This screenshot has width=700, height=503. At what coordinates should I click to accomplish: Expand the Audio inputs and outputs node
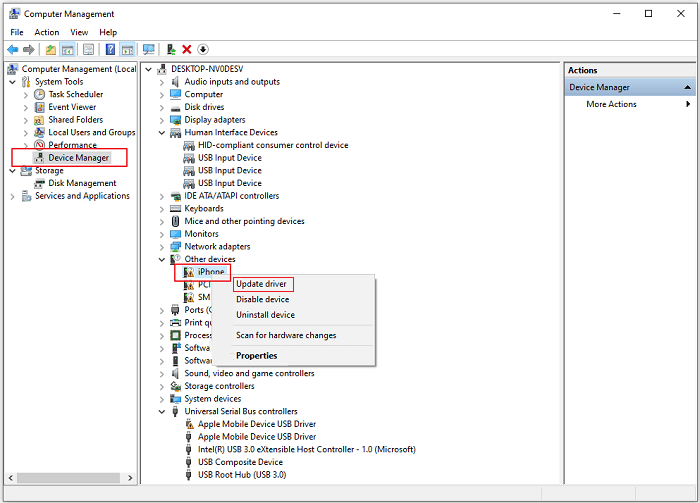(x=162, y=82)
